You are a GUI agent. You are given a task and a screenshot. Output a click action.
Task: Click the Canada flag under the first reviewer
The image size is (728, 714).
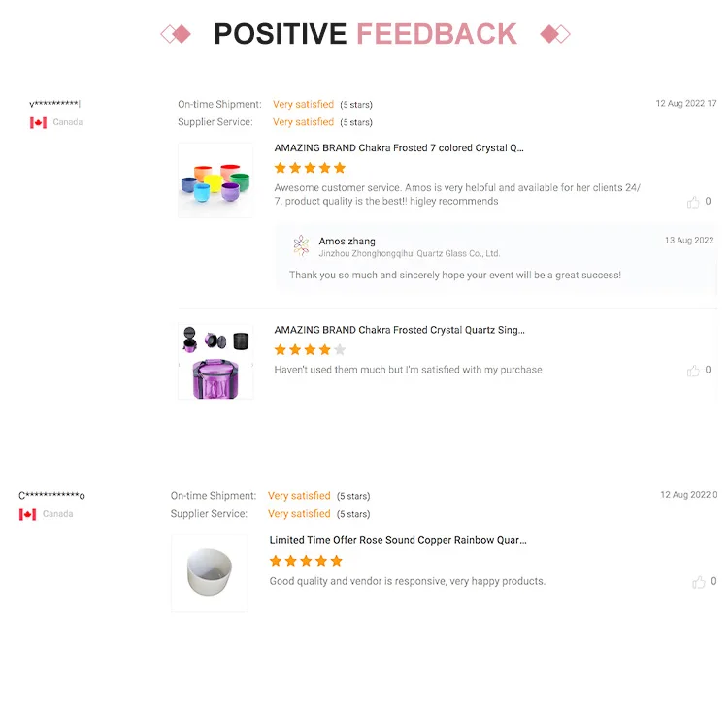click(x=38, y=122)
